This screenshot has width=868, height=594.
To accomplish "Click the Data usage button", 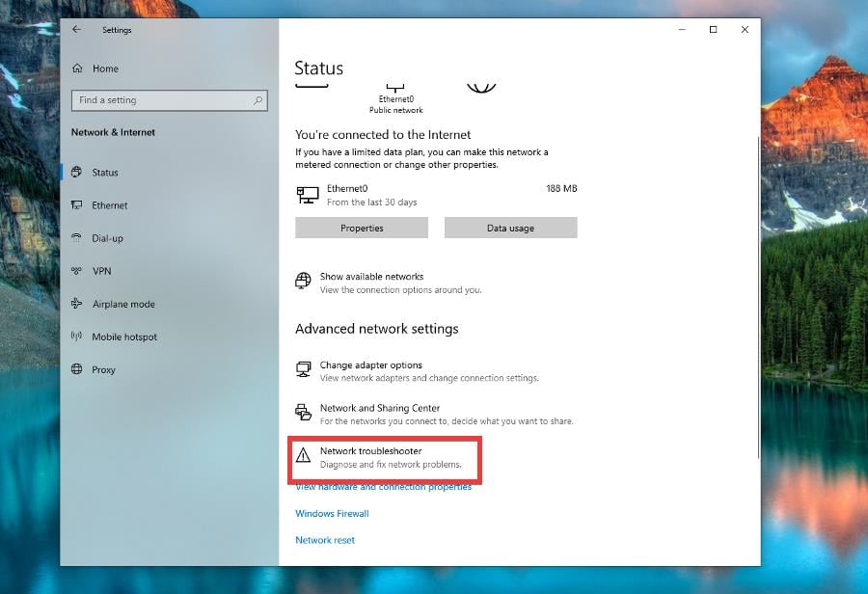I will point(510,228).
